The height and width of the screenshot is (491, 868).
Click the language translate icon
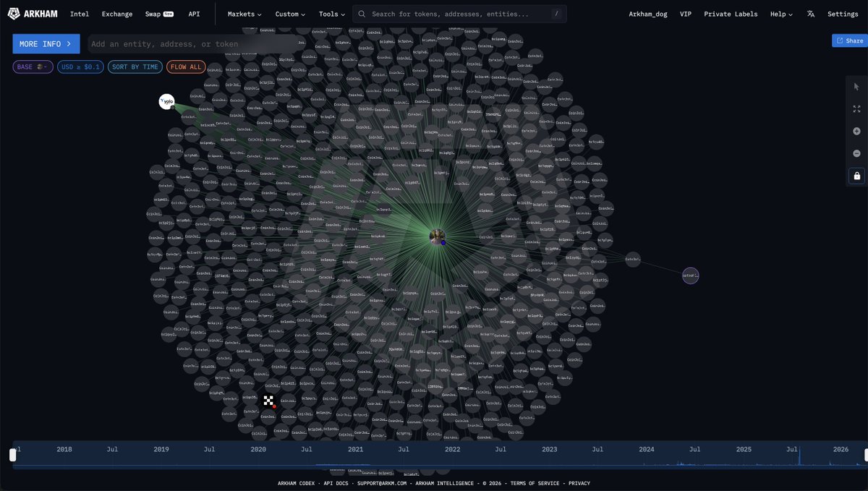click(x=811, y=14)
